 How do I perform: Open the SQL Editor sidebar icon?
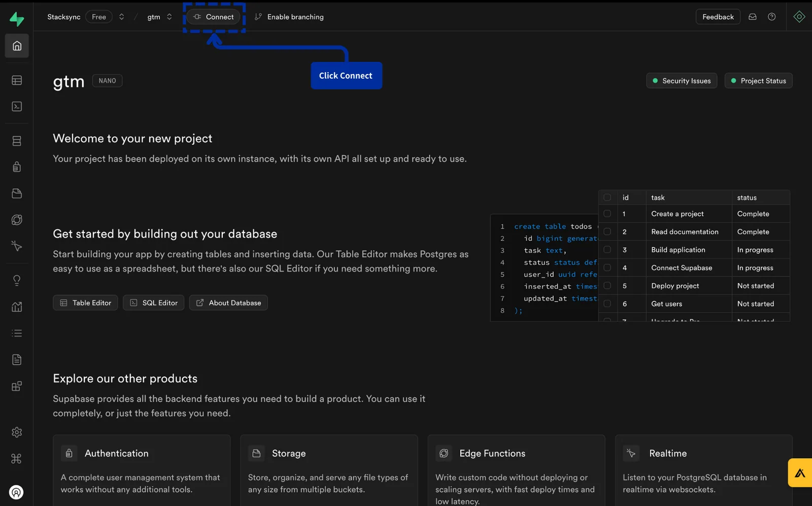point(17,107)
